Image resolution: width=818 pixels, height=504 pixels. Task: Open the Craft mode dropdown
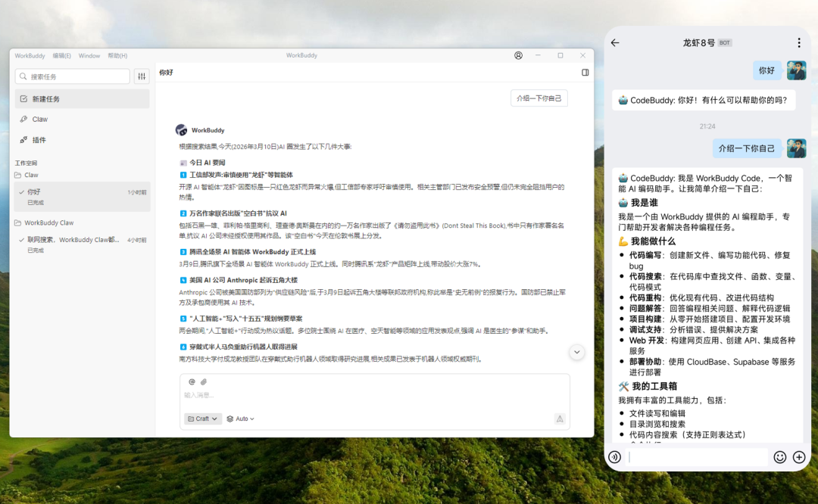coord(202,418)
